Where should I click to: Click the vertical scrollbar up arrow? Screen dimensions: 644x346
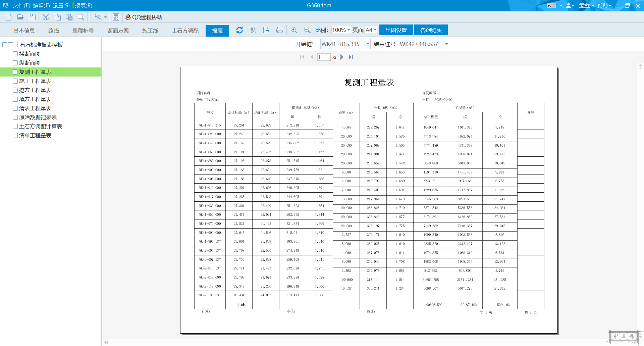point(640,66)
